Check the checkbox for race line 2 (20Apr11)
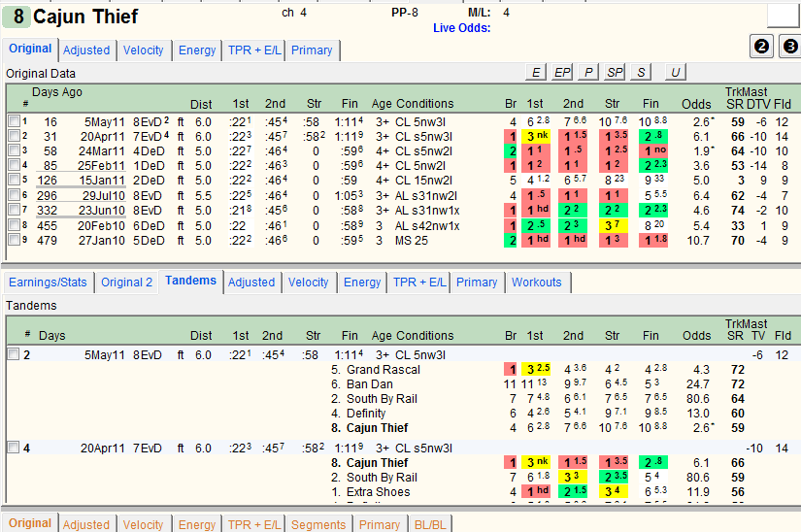Viewport: 801px width, 532px height. coord(14,136)
